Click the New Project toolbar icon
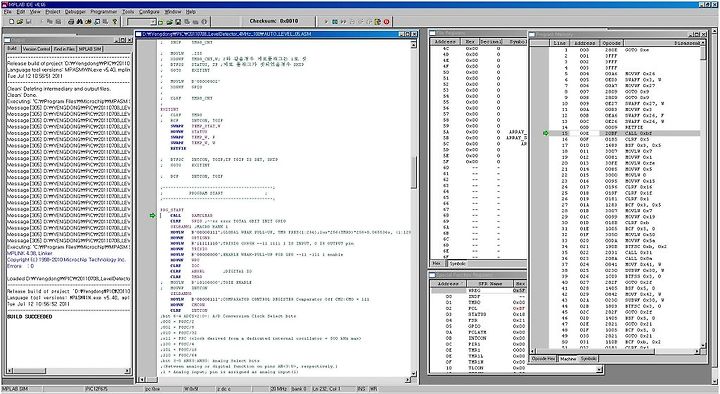720x394 pixels. pyautogui.click(x=161, y=22)
